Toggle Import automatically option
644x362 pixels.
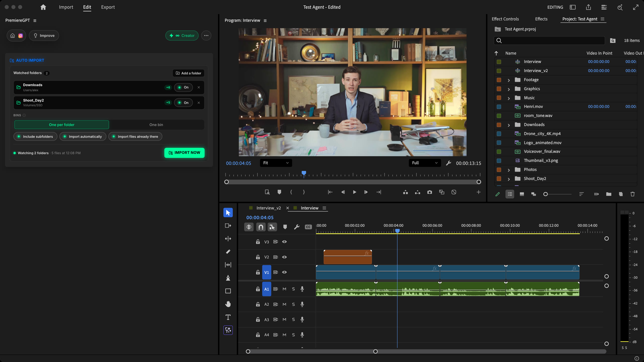click(83, 137)
